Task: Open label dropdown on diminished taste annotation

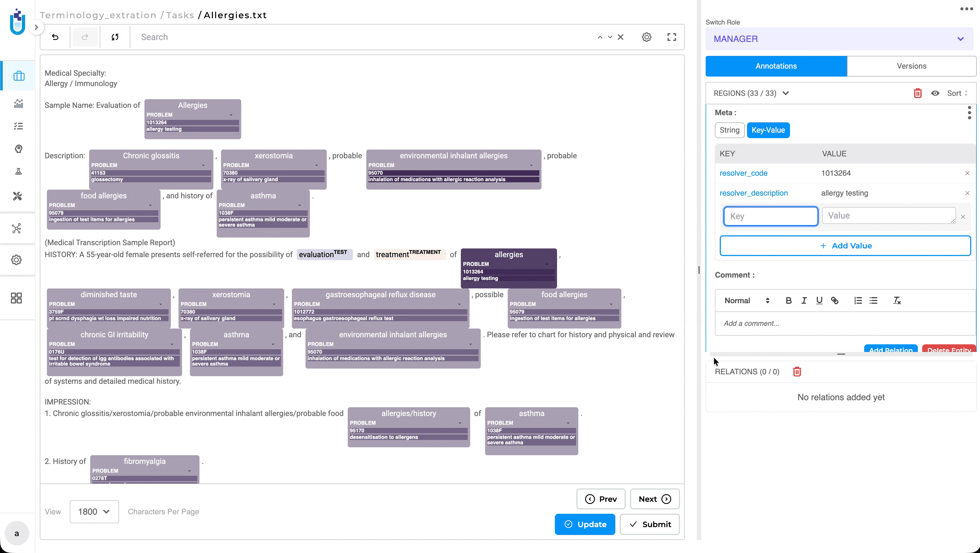Action: (x=161, y=304)
